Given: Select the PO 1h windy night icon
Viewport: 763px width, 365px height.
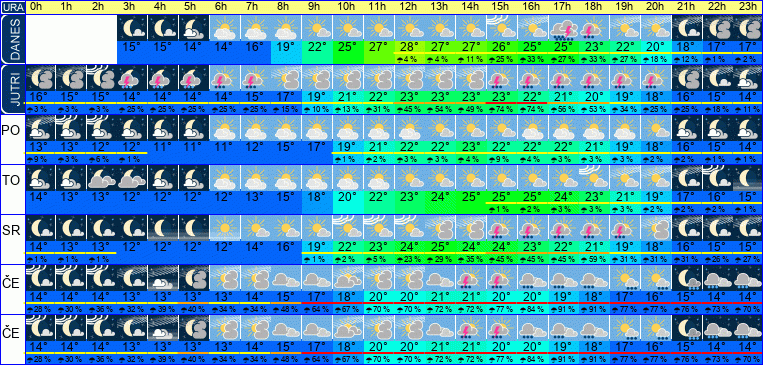Looking at the screenshot, I should click(70, 128).
